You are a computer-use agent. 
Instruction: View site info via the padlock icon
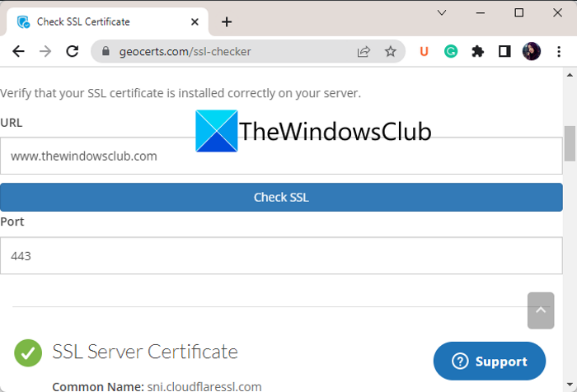[106, 51]
